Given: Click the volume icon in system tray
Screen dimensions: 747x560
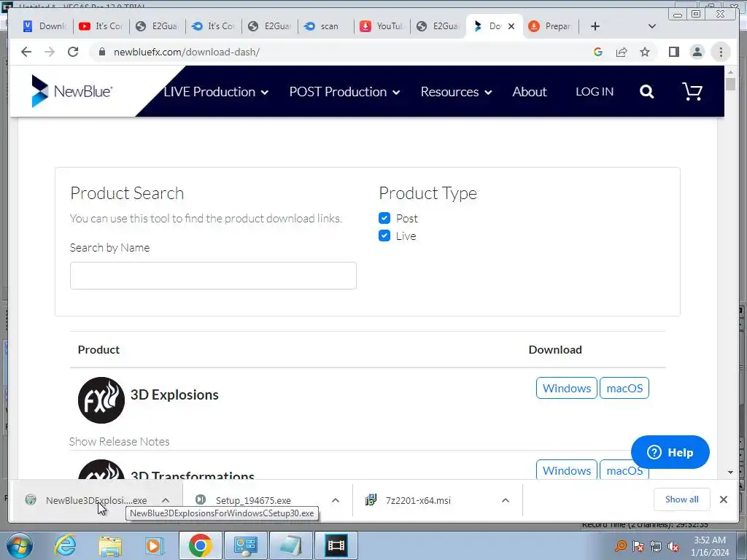Looking at the screenshot, I should (x=673, y=547).
